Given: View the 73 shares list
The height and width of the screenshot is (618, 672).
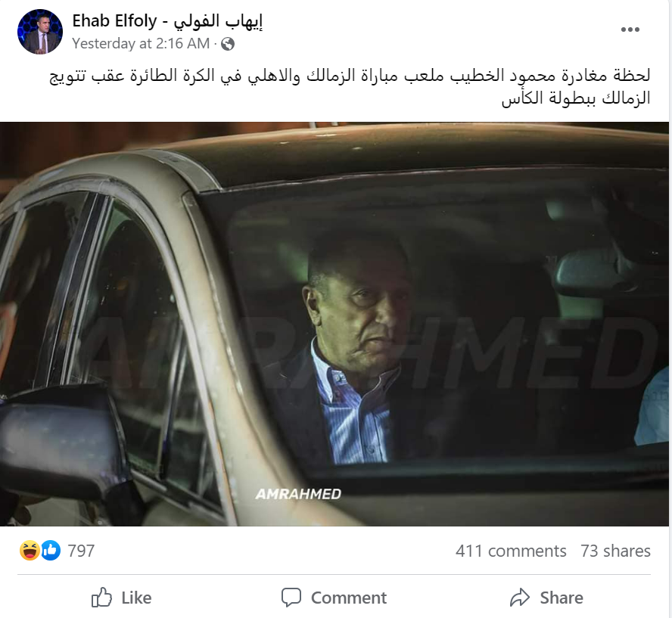Looking at the screenshot, I should 615,551.
